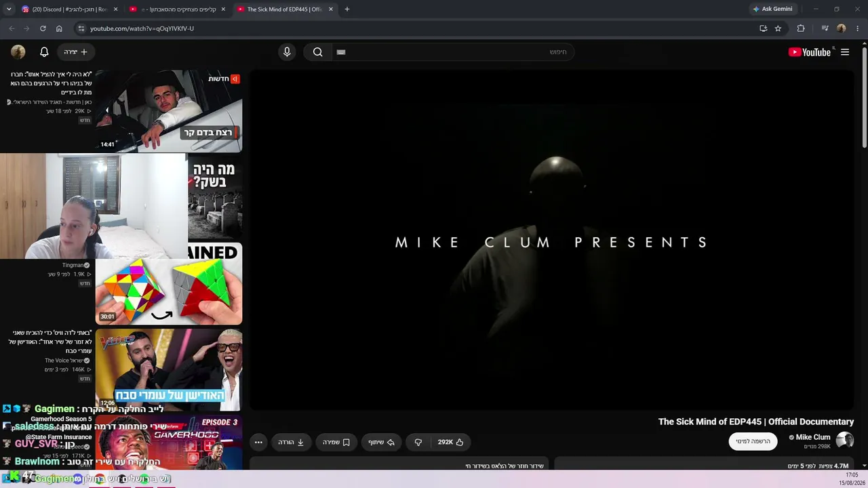The width and height of the screenshot is (868, 488).
Task: Bookmark this page with the star icon
Action: point(778,28)
